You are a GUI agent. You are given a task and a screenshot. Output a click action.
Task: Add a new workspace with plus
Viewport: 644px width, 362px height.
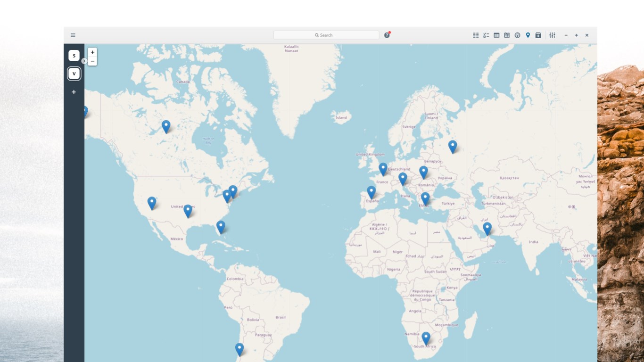tap(74, 92)
